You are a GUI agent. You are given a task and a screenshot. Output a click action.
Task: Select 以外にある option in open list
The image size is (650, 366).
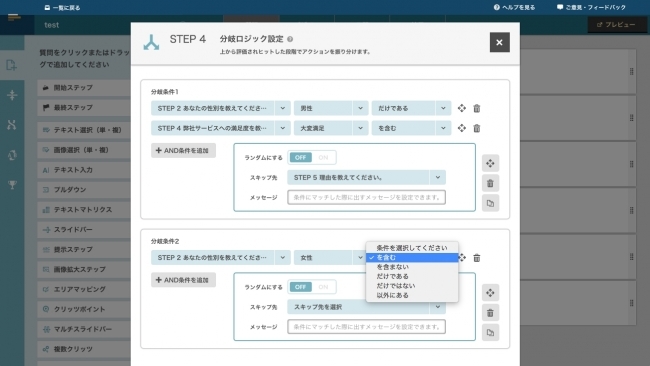pos(412,296)
